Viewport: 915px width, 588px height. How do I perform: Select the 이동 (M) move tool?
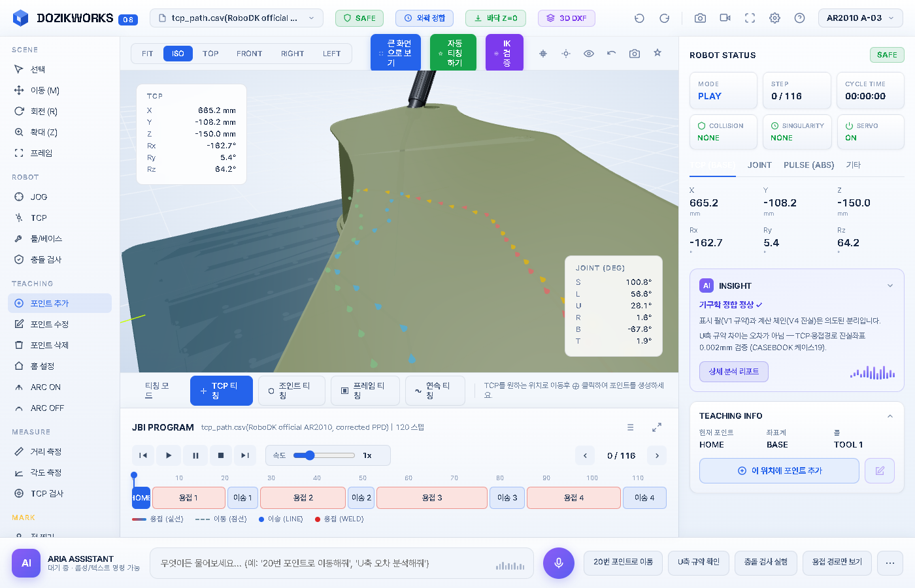click(59, 90)
